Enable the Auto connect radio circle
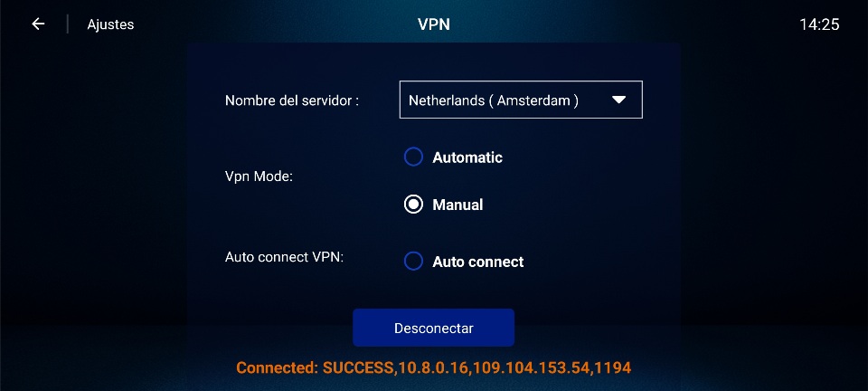Image resolution: width=868 pixels, height=391 pixels. click(x=413, y=262)
